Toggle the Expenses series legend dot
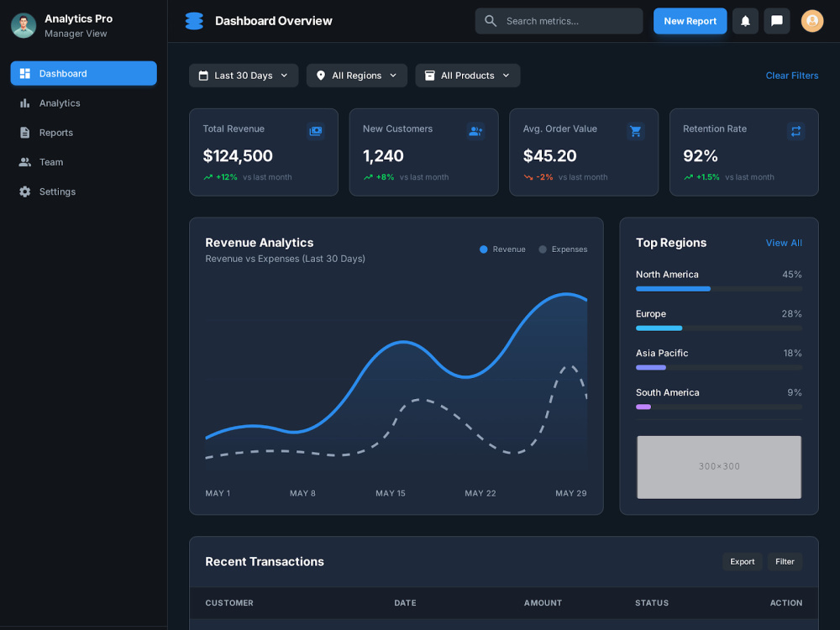840x630 pixels. (x=543, y=249)
